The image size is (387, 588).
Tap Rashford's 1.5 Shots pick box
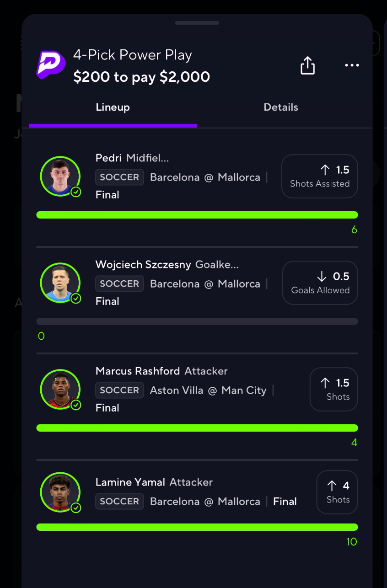click(334, 389)
